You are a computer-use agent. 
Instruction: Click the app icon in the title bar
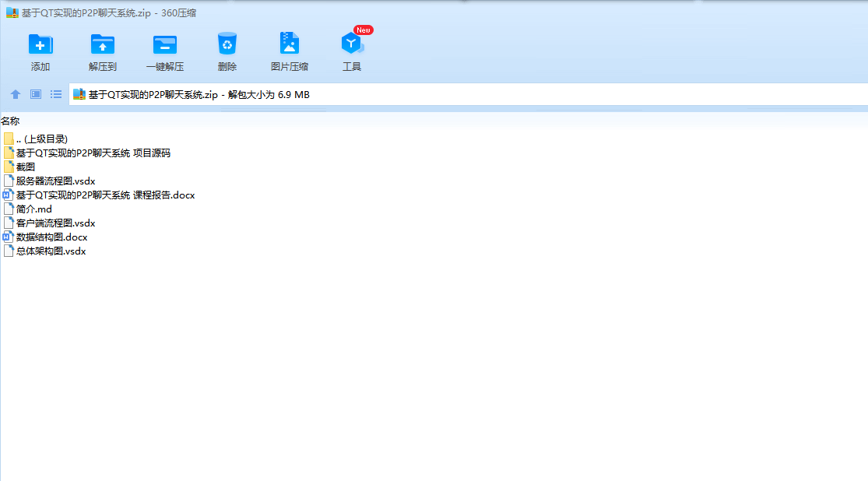12,12
